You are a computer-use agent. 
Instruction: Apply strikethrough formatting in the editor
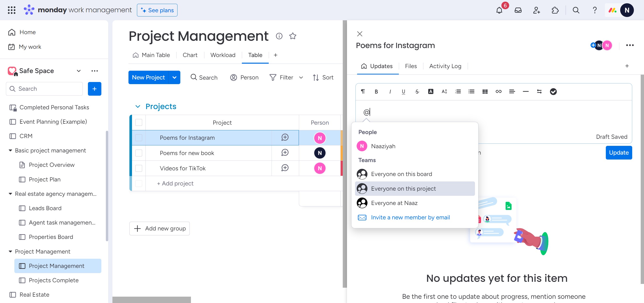click(417, 92)
